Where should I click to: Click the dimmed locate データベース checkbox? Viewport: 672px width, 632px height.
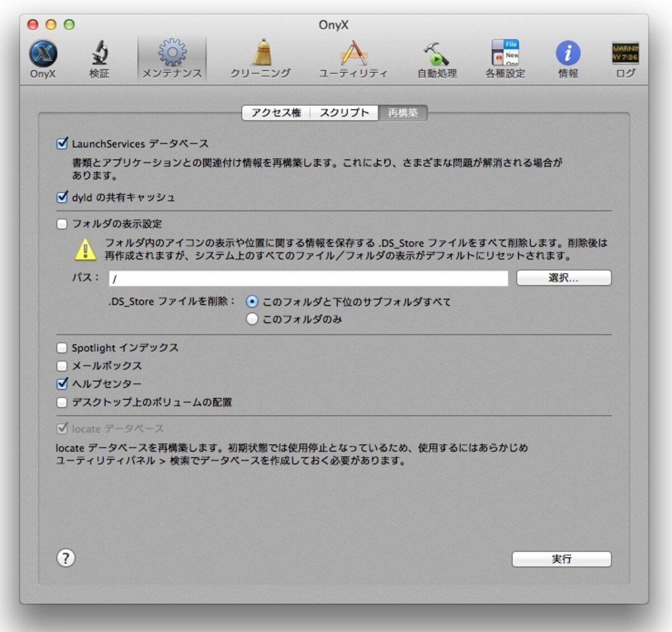(62, 429)
